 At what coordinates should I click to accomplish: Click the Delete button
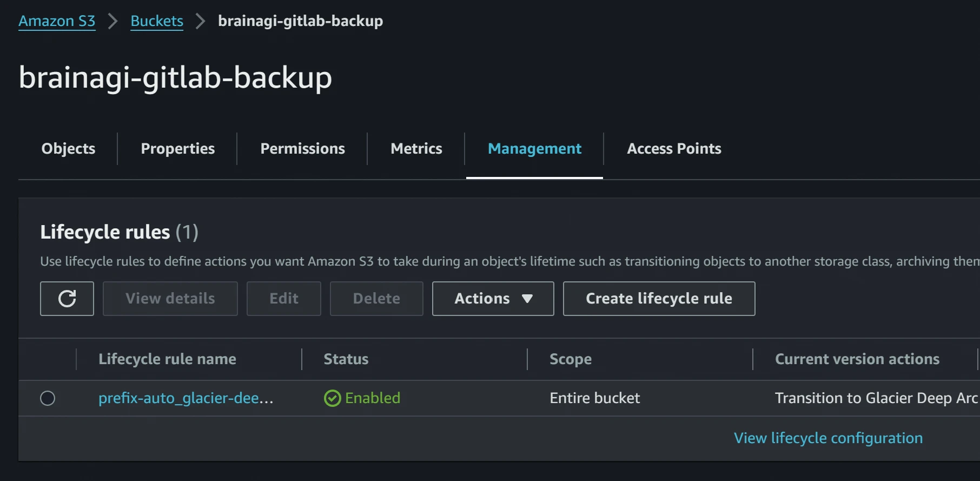click(376, 299)
